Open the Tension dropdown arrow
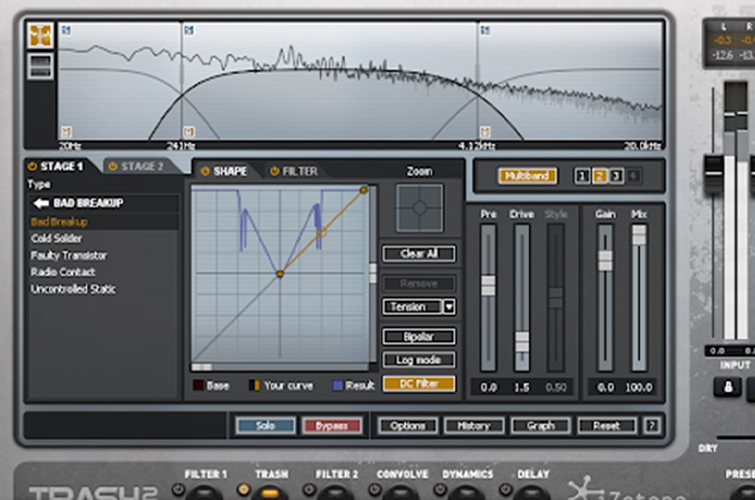755x500 pixels. pyautogui.click(x=449, y=307)
